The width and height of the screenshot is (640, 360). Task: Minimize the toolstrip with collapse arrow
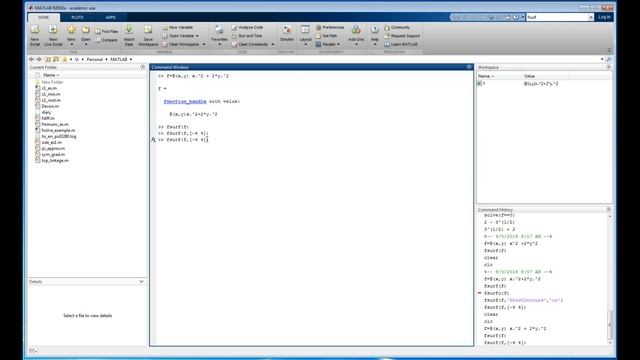coord(609,50)
